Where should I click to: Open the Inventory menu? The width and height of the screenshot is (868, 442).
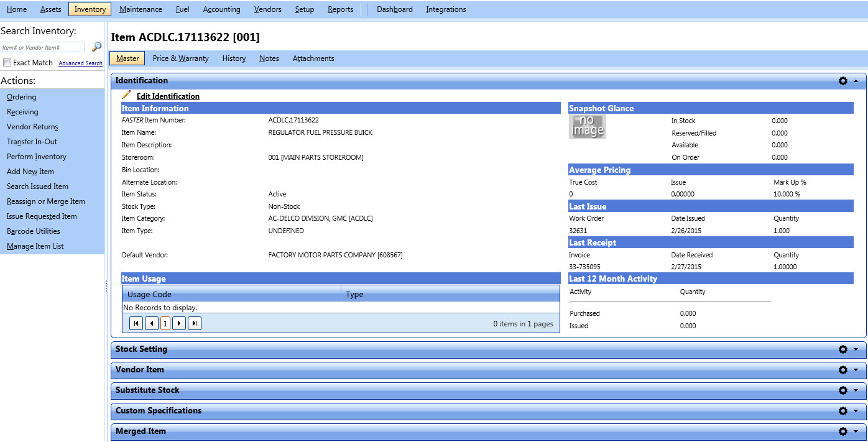pyautogui.click(x=90, y=9)
